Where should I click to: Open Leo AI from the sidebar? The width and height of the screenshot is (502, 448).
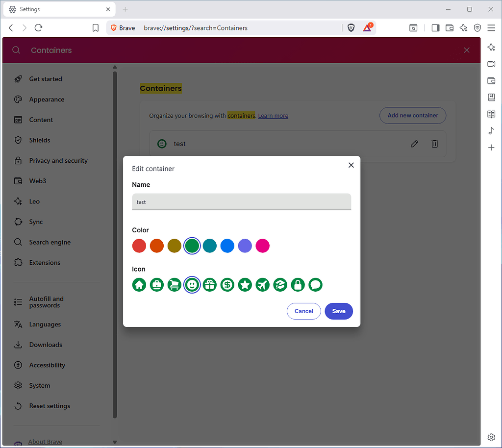[x=492, y=48]
